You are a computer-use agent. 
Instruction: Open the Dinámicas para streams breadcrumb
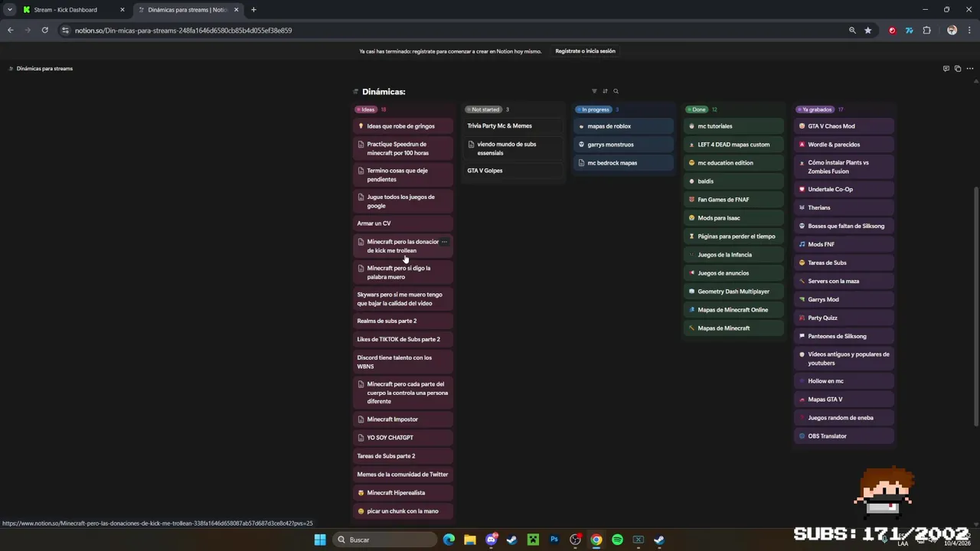pyautogui.click(x=41, y=68)
